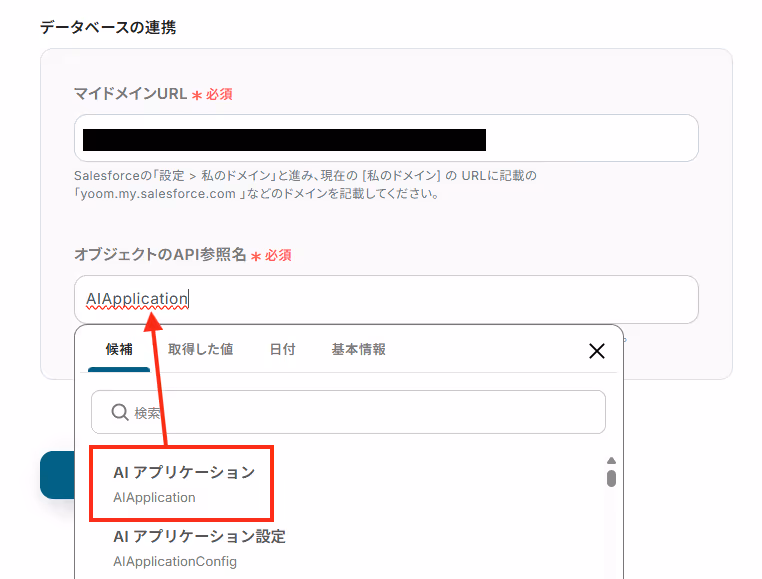
Task: Click the 検索 search field
Action: point(348,412)
